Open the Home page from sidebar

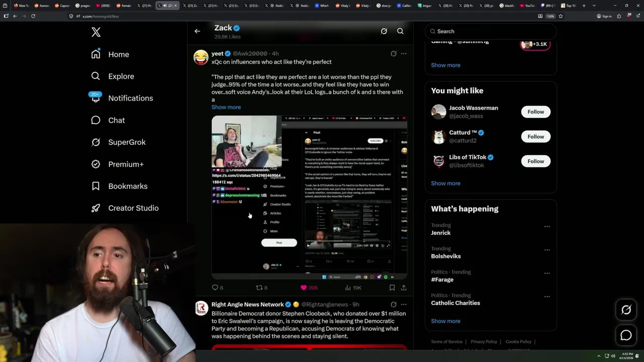110,54
